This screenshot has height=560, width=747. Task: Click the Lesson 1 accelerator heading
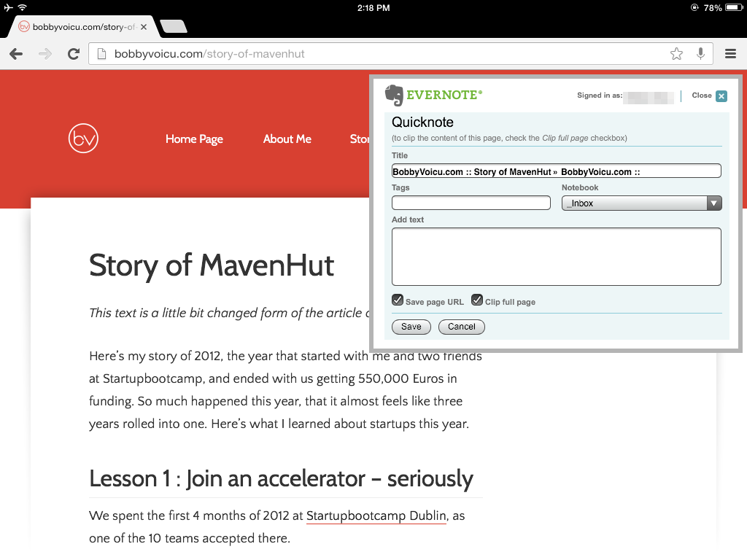[281, 478]
